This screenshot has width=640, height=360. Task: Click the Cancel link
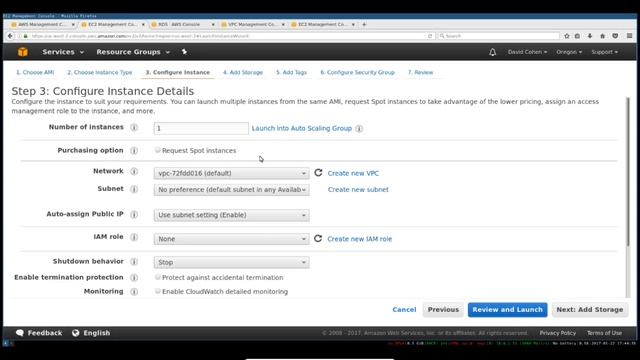click(x=404, y=309)
